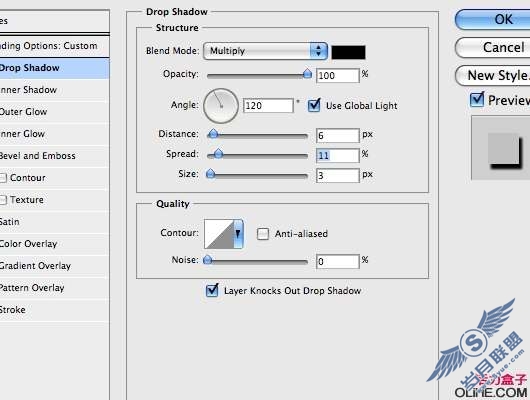
Task: Enable the Anti-aliased checkbox
Action: click(263, 234)
